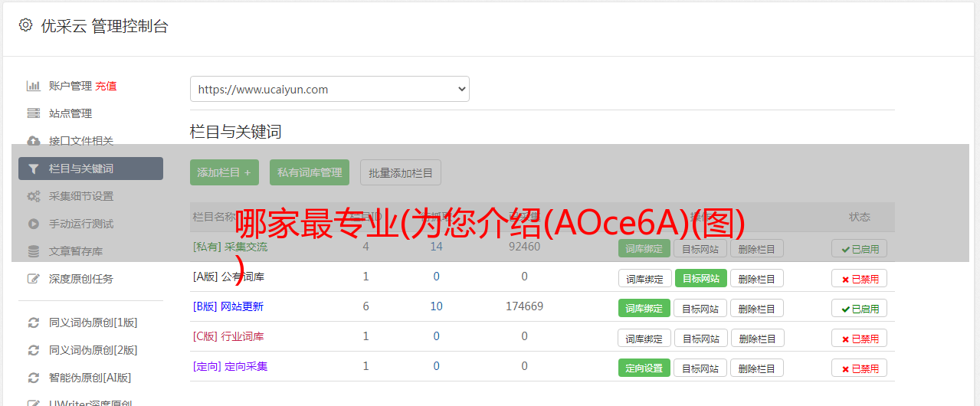Click the gears icon for 采集细节设置
980x406 pixels.
click(33, 196)
